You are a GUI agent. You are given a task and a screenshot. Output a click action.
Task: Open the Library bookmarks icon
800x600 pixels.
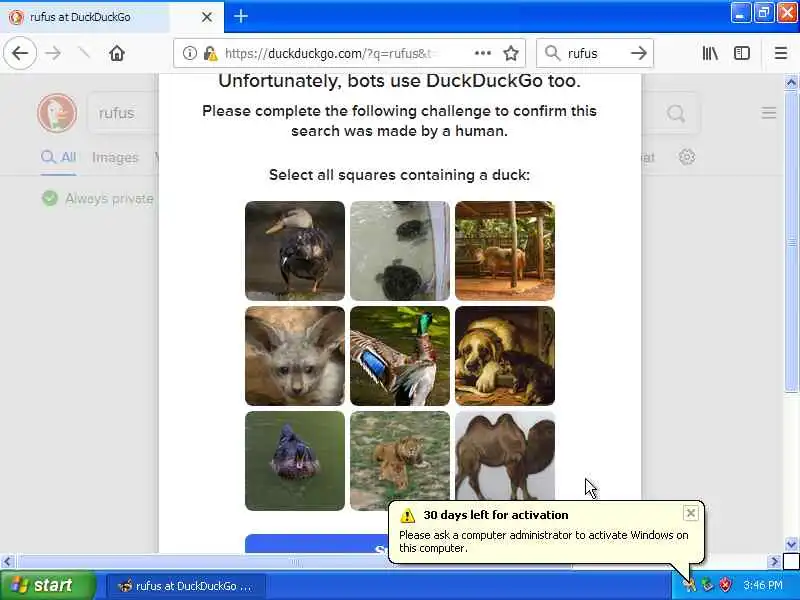(710, 53)
